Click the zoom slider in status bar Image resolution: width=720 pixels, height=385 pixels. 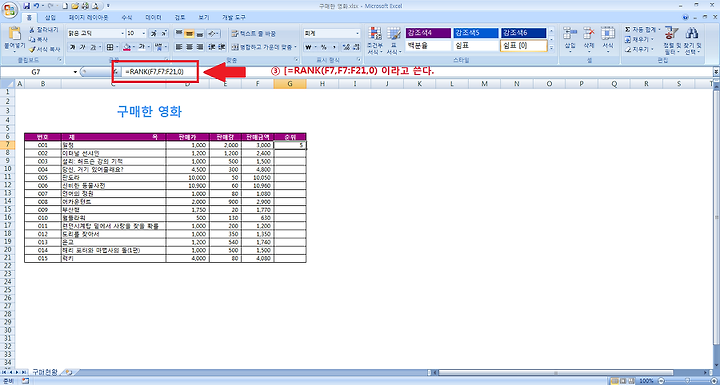tap(686, 381)
